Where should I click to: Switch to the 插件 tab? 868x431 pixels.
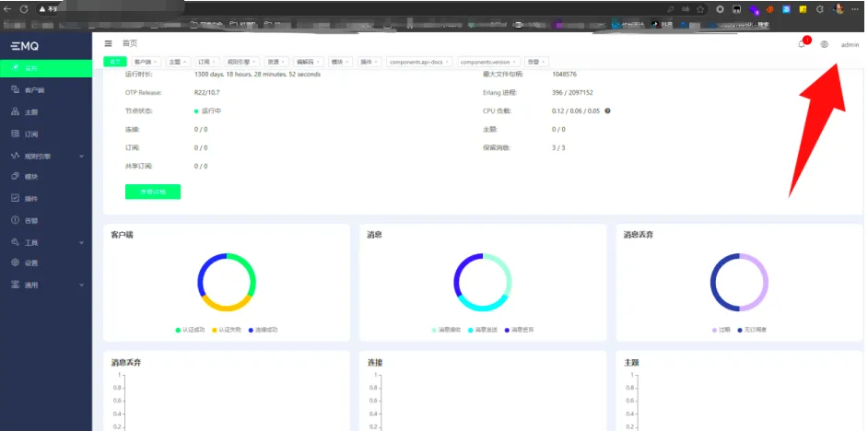point(369,62)
